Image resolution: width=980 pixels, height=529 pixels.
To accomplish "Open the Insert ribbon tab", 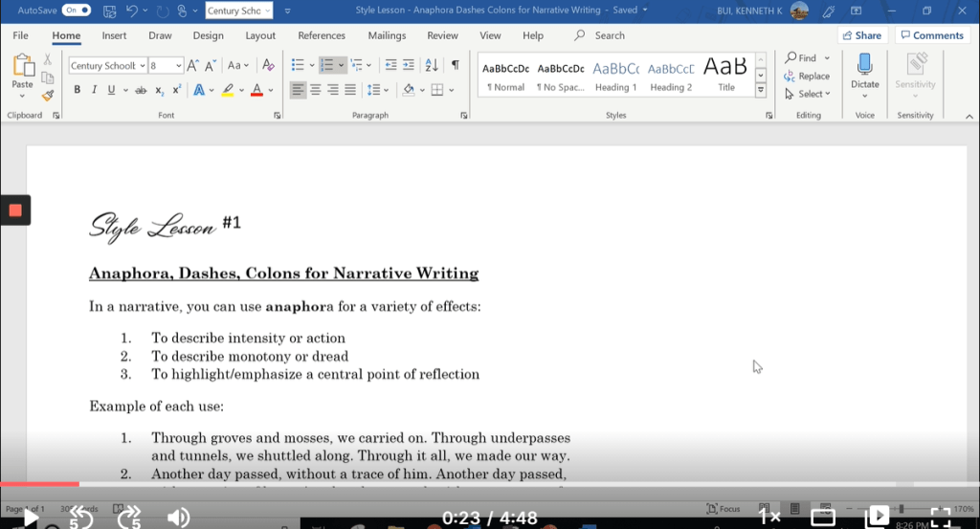I will point(114,35).
